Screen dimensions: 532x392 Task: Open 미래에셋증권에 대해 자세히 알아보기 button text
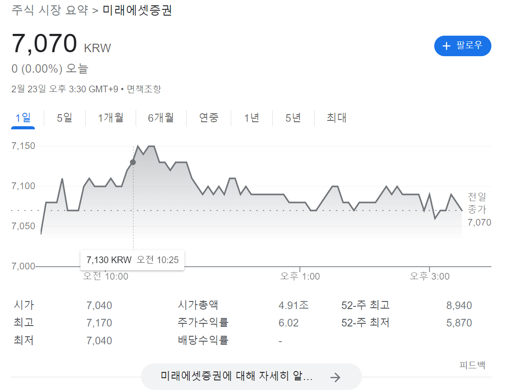237,376
